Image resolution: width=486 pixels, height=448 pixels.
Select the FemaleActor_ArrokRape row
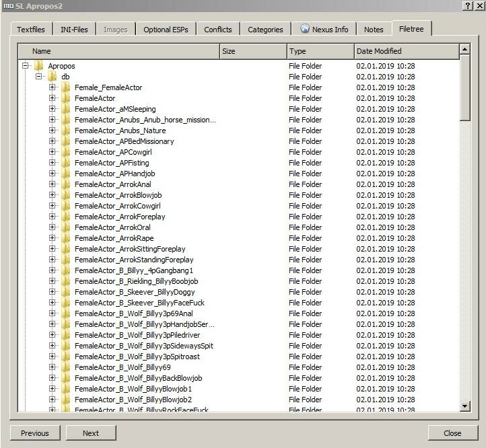coord(239,238)
